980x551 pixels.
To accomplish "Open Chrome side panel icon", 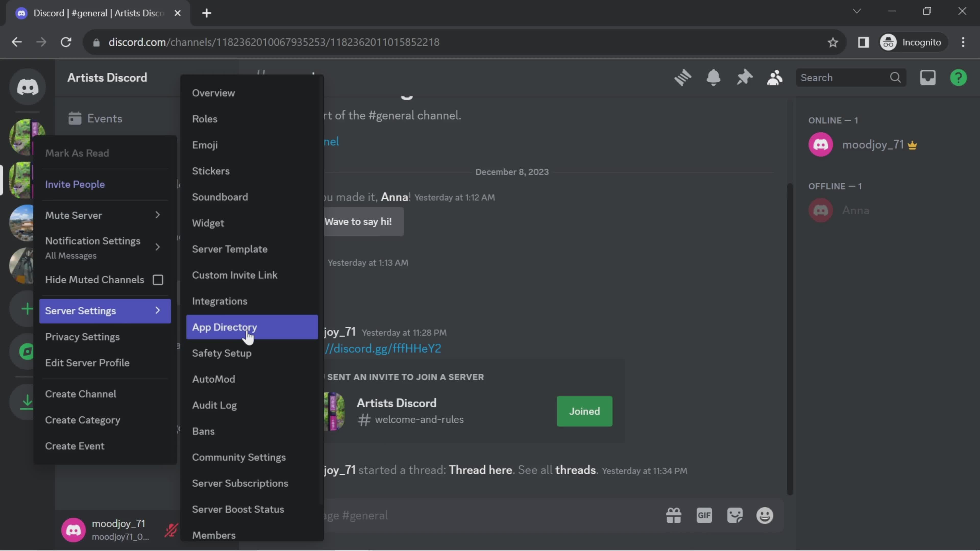I will coord(863,42).
